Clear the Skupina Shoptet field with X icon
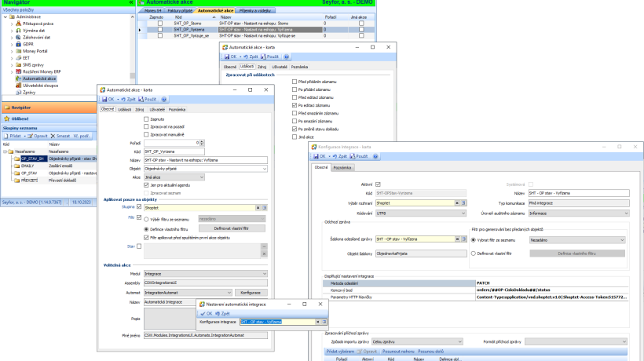This screenshot has width=644, height=361. tap(258, 207)
